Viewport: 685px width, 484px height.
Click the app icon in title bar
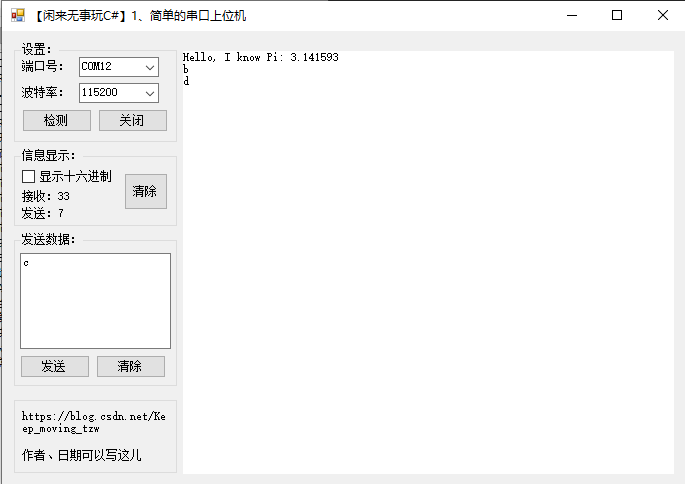pos(18,15)
